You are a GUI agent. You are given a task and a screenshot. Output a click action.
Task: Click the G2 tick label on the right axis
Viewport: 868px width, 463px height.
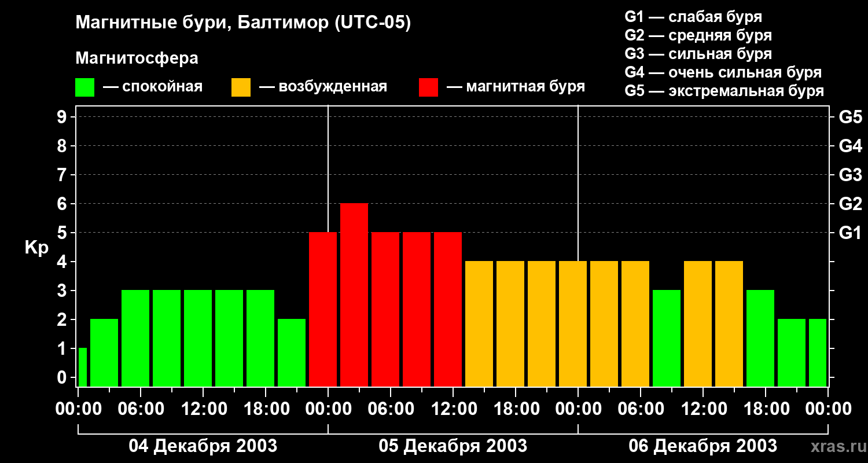pyautogui.click(x=850, y=204)
